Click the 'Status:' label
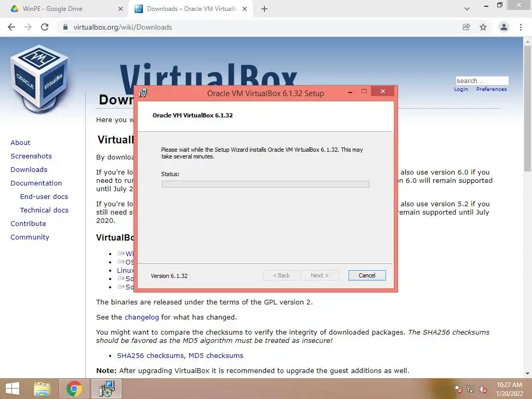532x399 pixels. pyautogui.click(x=170, y=174)
